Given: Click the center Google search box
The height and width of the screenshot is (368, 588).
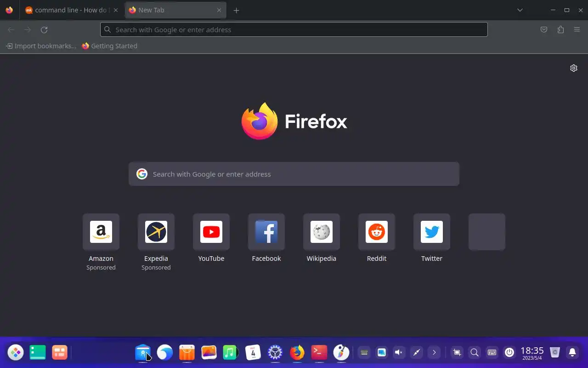Looking at the screenshot, I should tap(294, 174).
